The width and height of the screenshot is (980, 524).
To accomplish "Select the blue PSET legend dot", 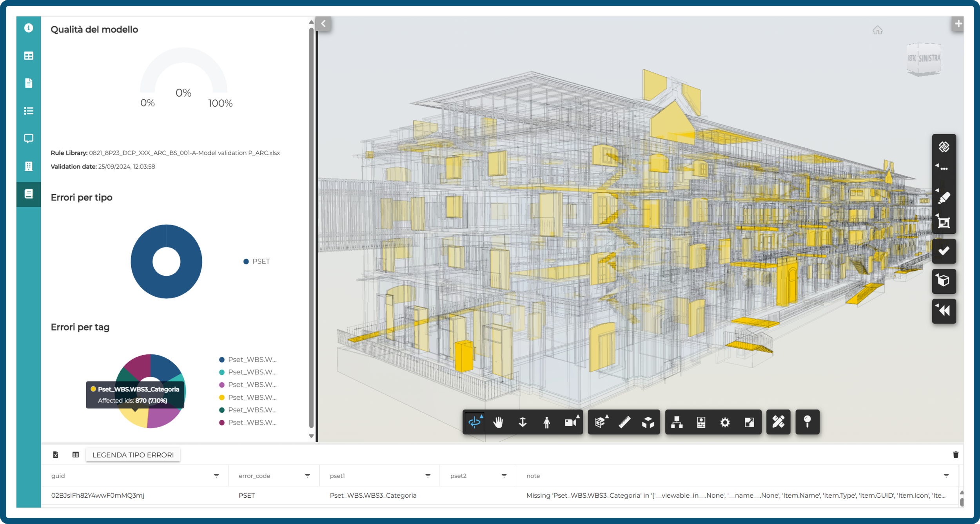I will pos(246,261).
